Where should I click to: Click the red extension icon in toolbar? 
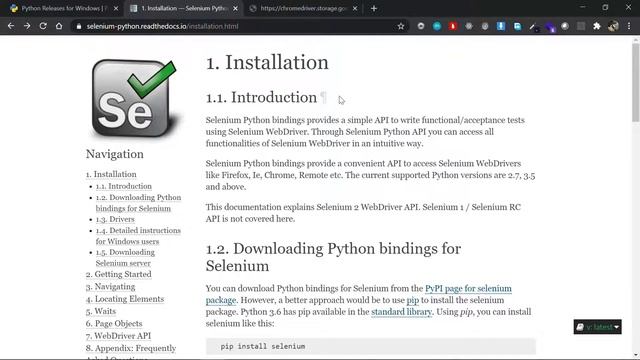click(453, 26)
